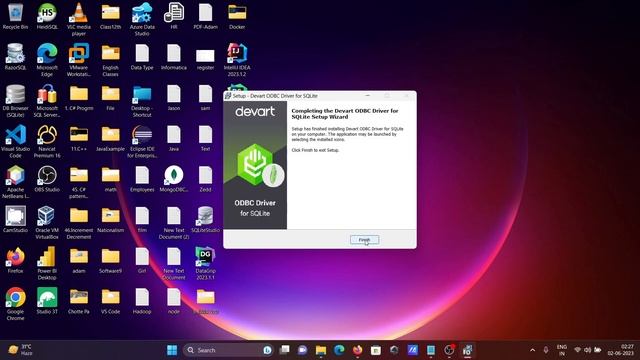Select the VS Code folder on desktop
640x360 pixels.
[x=111, y=300]
